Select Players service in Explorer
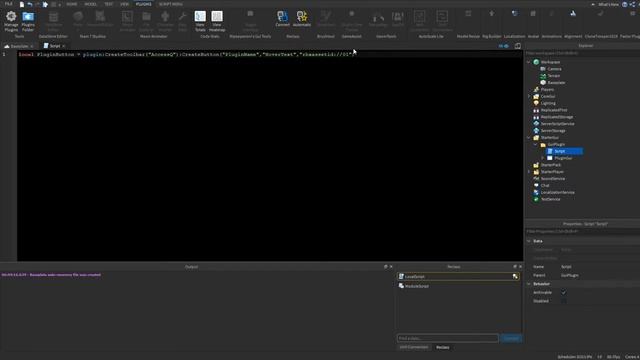640x360 pixels. pos(547,89)
